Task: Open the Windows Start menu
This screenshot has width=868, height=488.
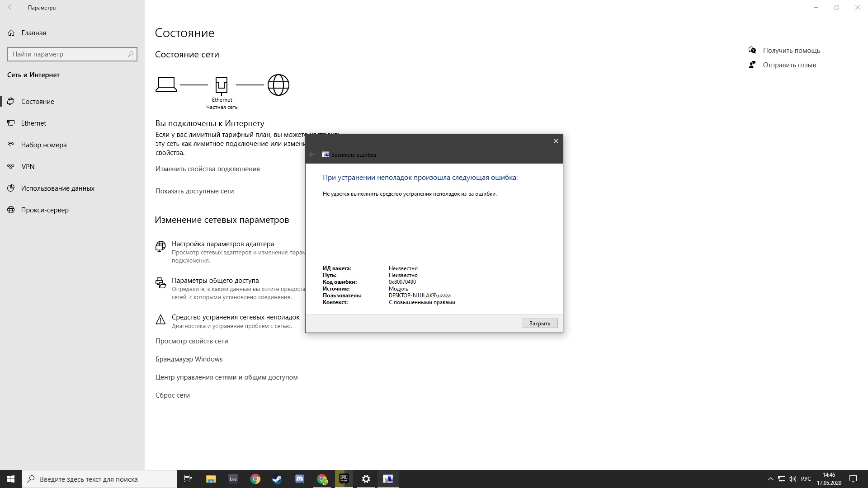Action: tap(11, 479)
